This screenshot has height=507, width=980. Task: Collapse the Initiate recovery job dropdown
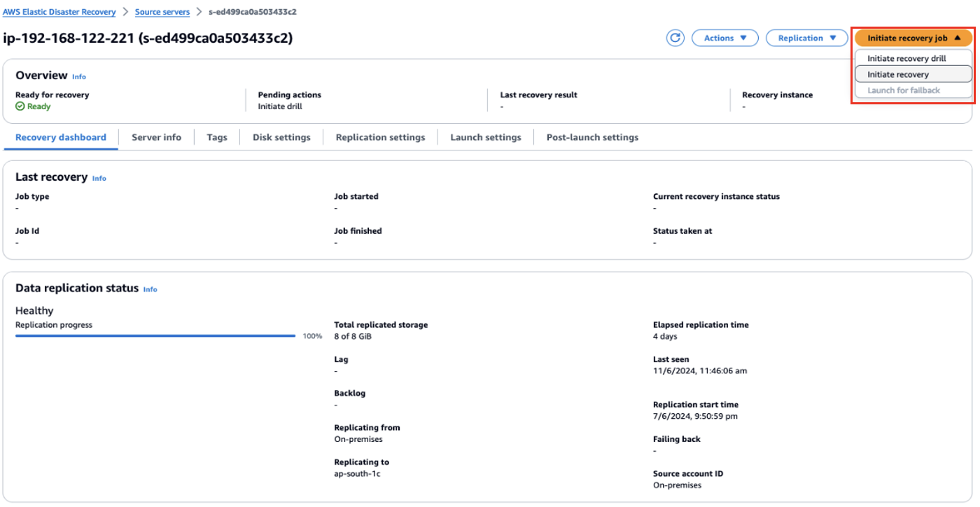coord(913,39)
